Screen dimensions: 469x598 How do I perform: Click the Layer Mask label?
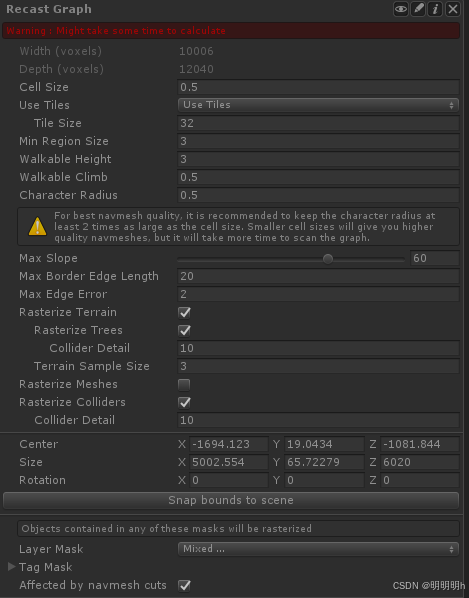51,549
